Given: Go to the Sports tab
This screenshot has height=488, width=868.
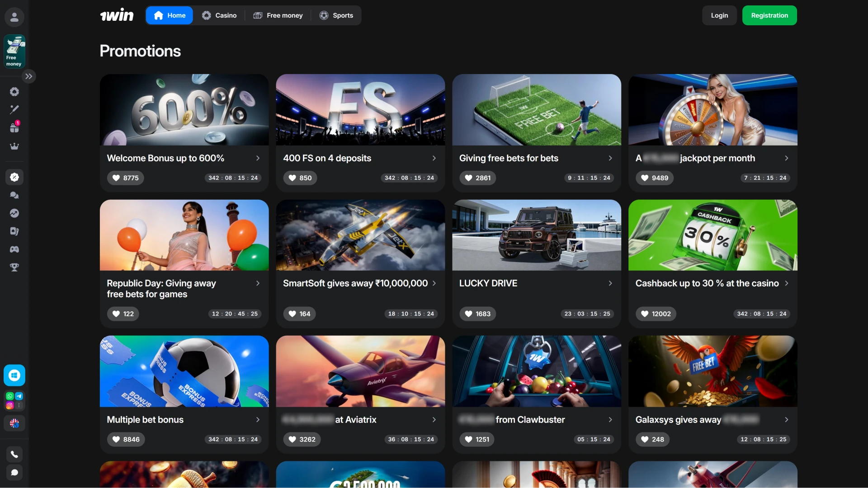Looking at the screenshot, I should [x=336, y=15].
